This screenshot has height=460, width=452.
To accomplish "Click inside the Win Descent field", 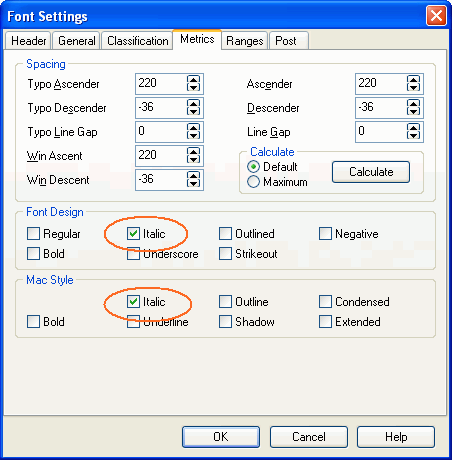I will tap(161, 180).
